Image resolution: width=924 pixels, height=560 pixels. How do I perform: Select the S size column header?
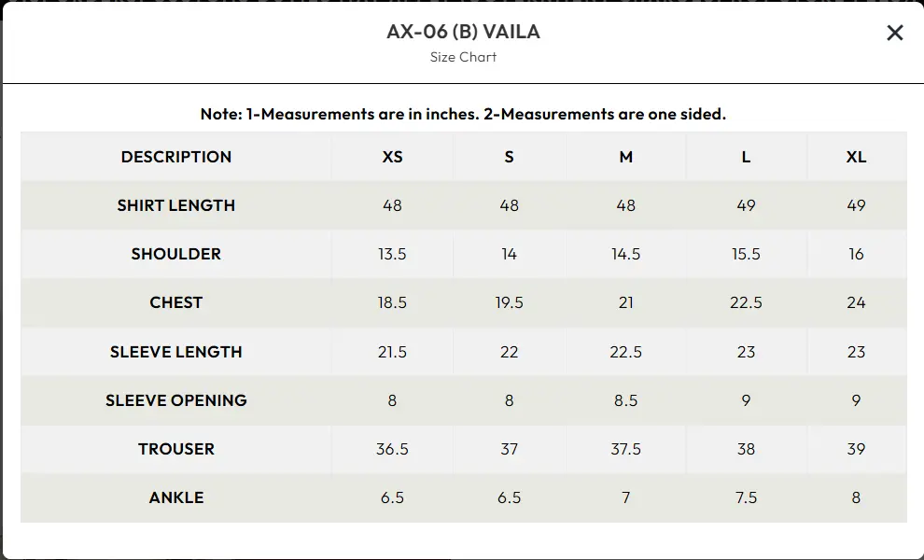tap(509, 157)
